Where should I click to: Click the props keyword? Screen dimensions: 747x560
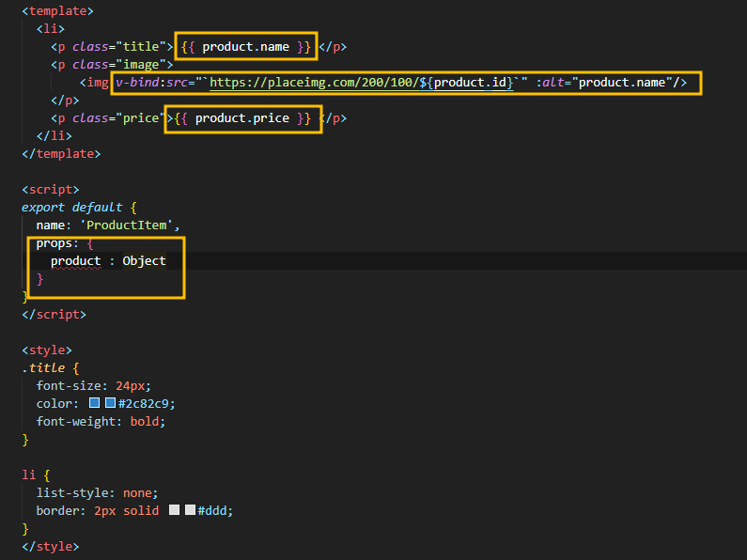54,242
